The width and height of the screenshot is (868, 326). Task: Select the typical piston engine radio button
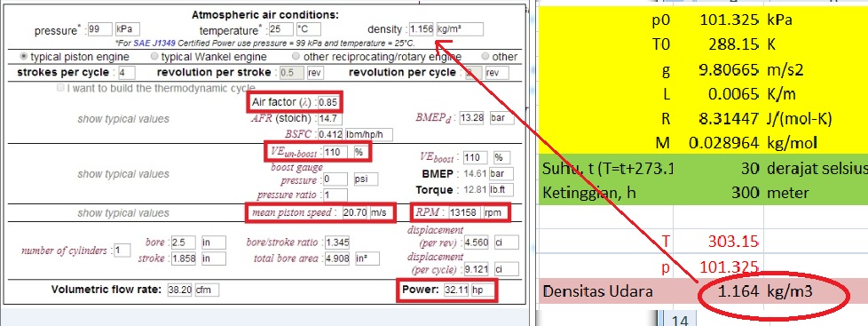click(x=23, y=56)
